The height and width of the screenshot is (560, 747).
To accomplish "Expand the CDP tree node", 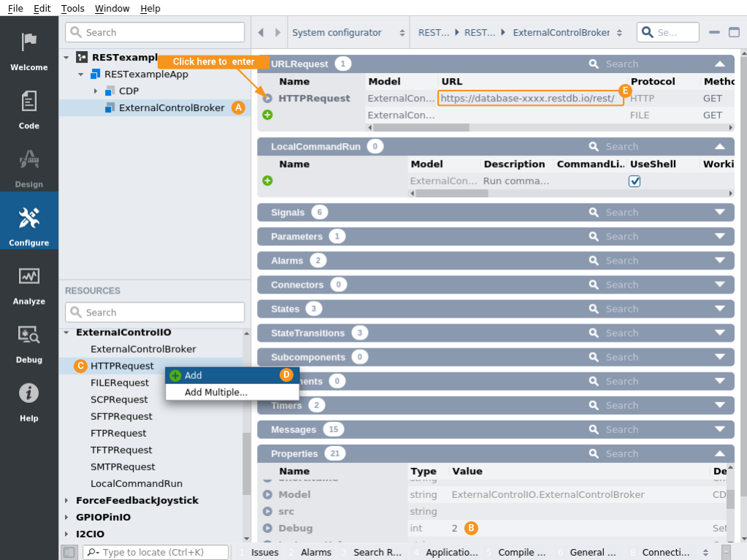I will tap(96, 91).
